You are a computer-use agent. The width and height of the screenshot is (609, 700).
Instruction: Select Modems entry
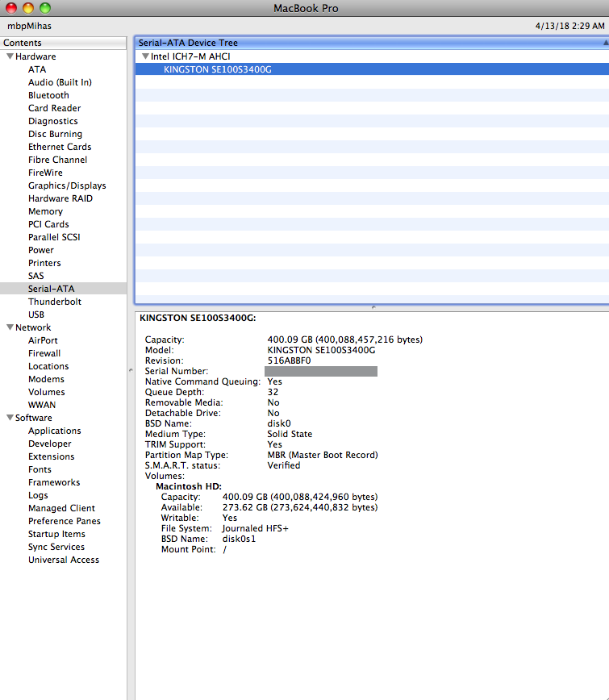point(46,379)
